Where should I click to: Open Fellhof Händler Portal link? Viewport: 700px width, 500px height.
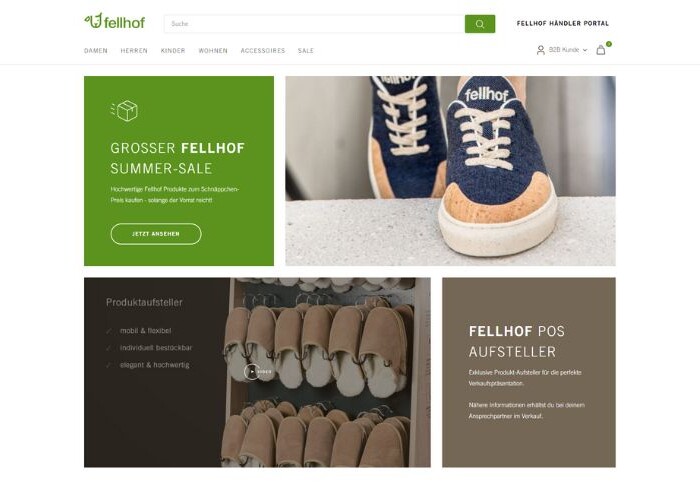click(562, 23)
